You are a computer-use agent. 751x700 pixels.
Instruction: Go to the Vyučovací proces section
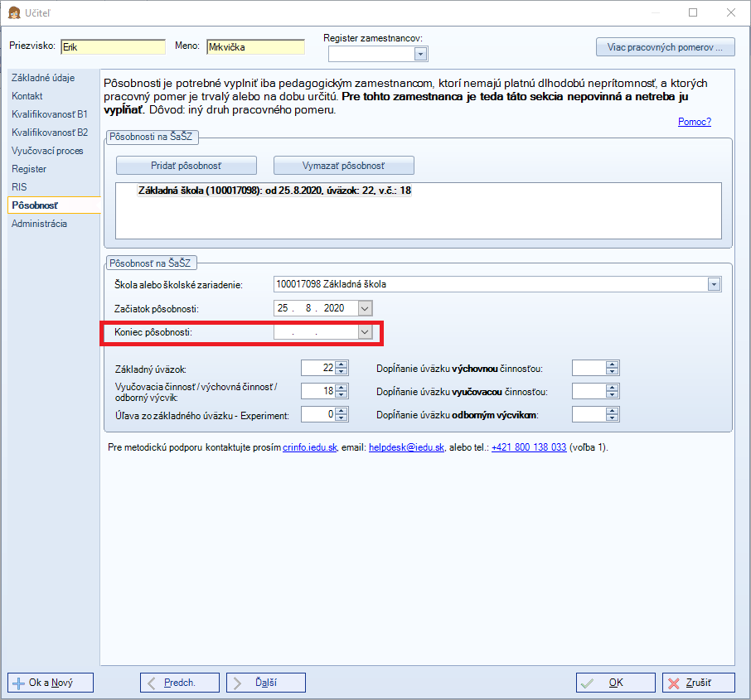47,150
